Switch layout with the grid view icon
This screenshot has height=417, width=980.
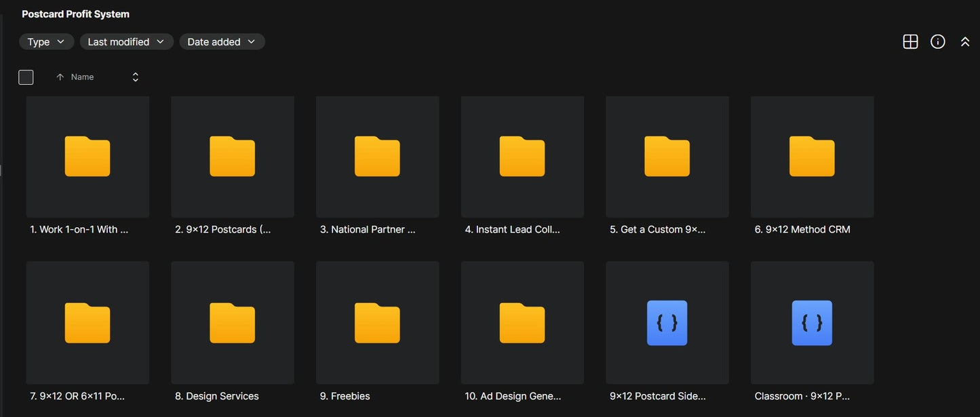coord(911,42)
